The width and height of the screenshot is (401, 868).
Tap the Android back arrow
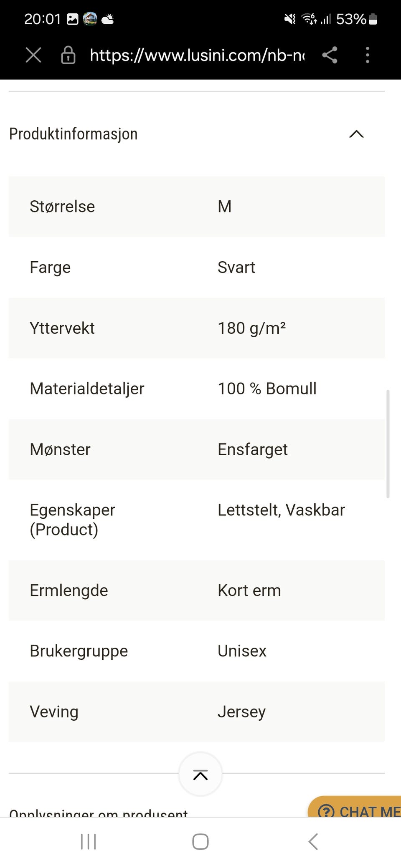click(x=313, y=841)
